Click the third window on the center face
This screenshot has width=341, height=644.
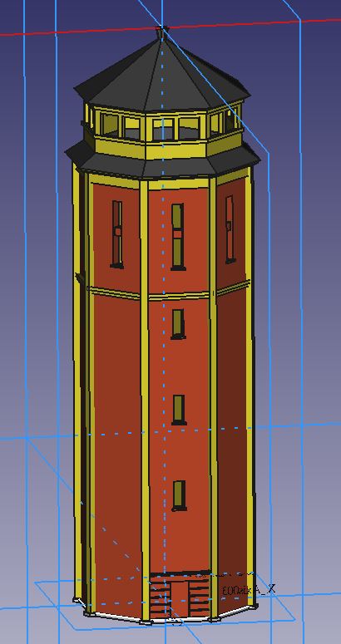click(179, 410)
